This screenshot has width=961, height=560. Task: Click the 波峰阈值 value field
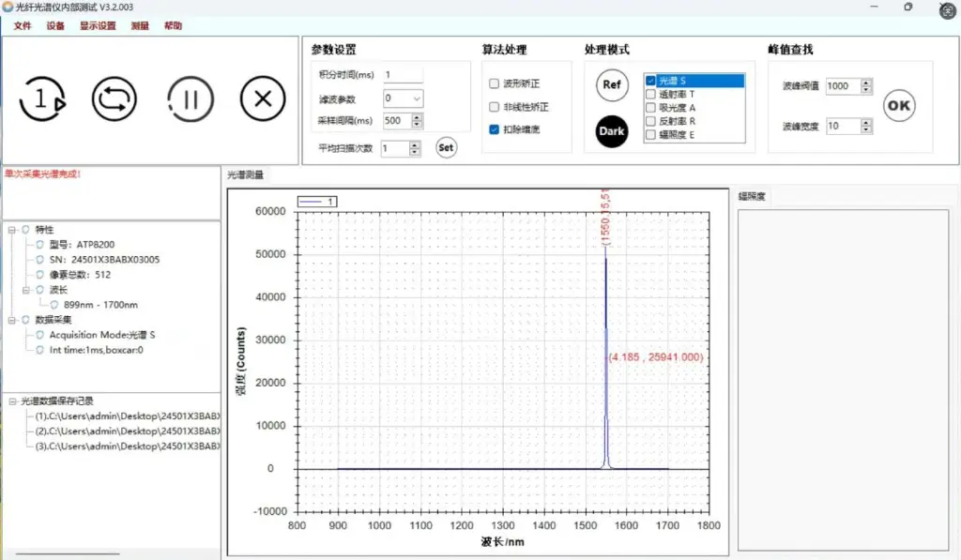843,86
